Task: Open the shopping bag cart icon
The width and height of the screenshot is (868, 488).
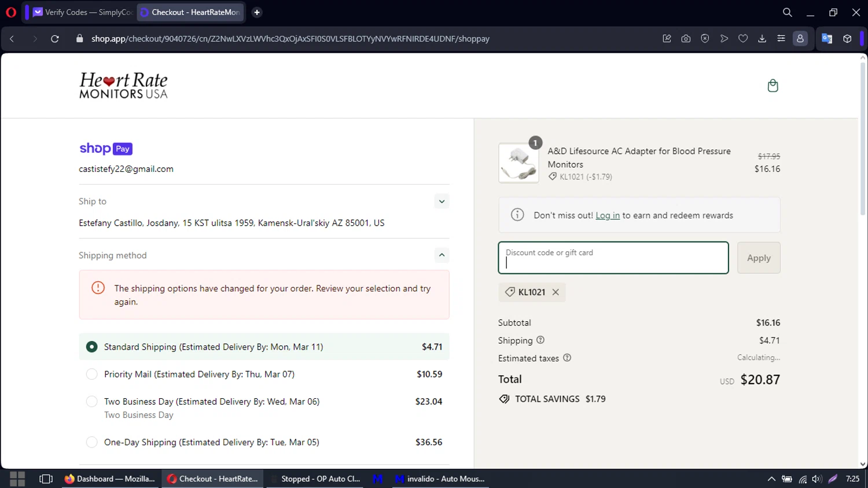Action: 773,86
